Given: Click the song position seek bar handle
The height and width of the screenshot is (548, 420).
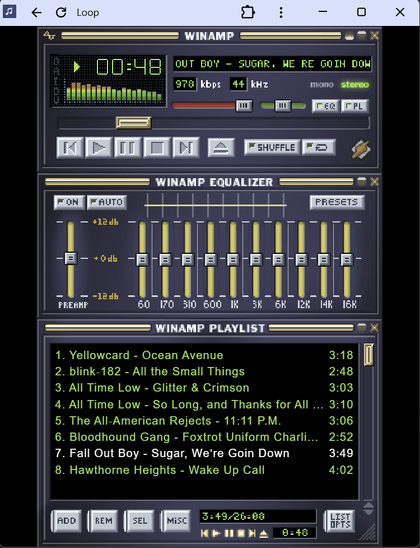Looking at the screenshot, I should 133,123.
